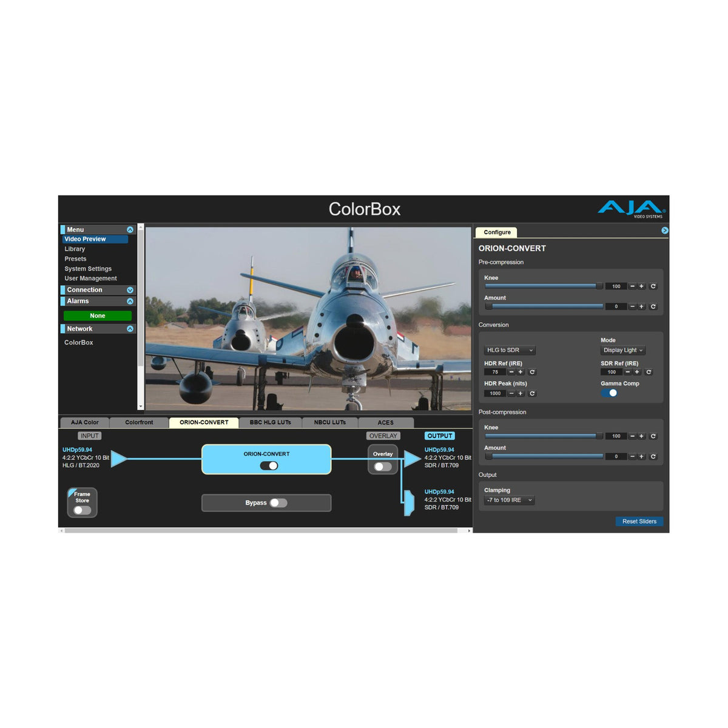
Task: Decrease Pre-compression Amount with minus button
Action: pos(632,307)
